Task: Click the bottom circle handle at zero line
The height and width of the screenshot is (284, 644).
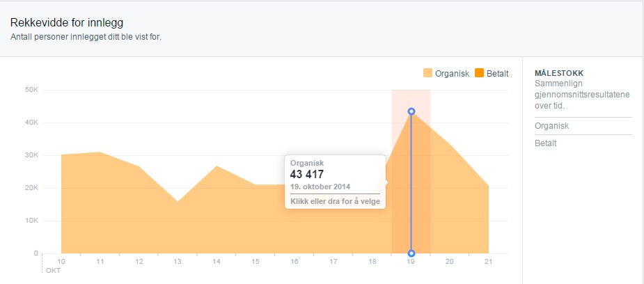Action: 411,253
